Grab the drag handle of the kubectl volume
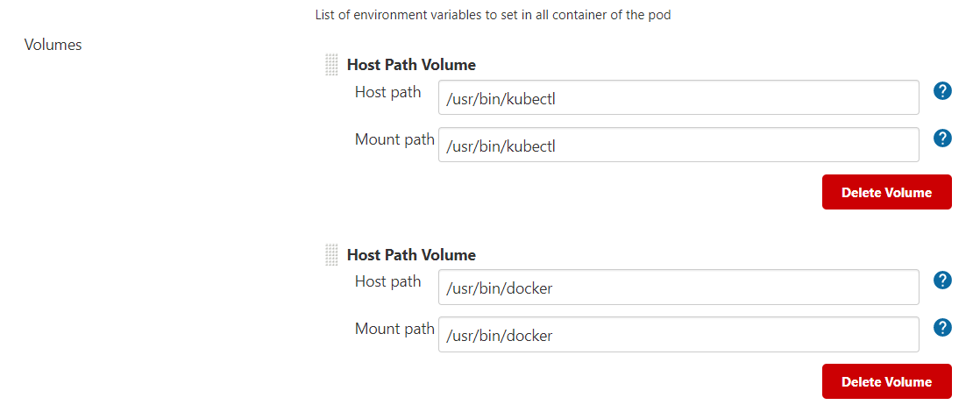The image size is (980, 419). [332, 64]
